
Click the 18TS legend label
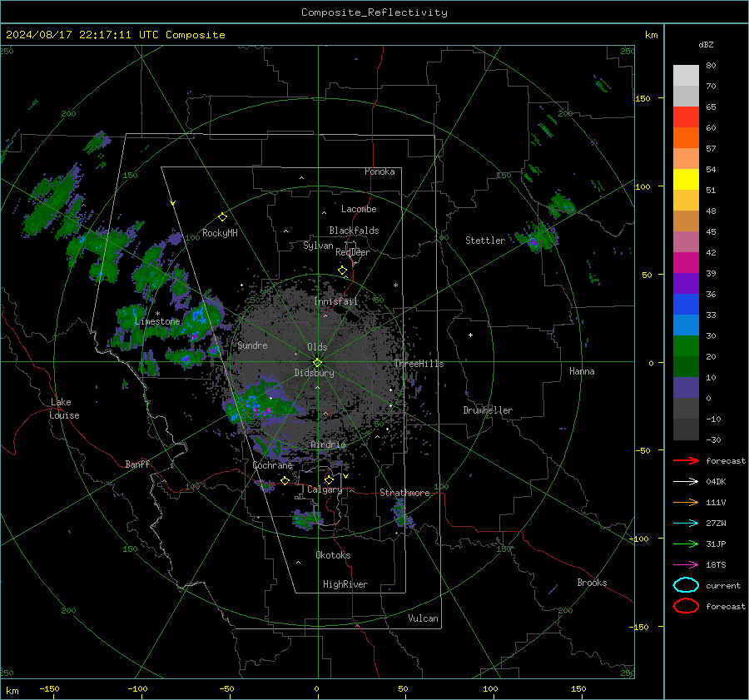pyautogui.click(x=716, y=565)
